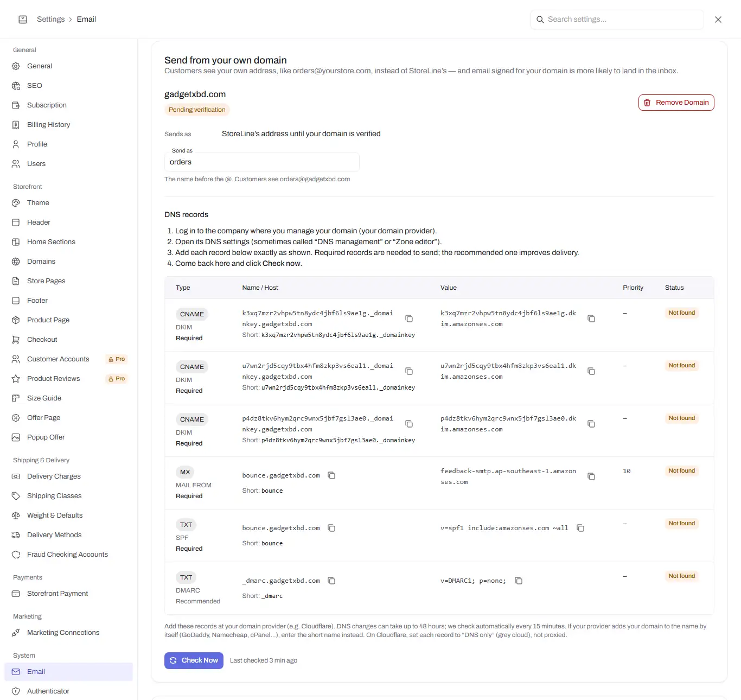Open Weight & Defaults settings
This screenshot has width=741, height=700.
(68, 516)
